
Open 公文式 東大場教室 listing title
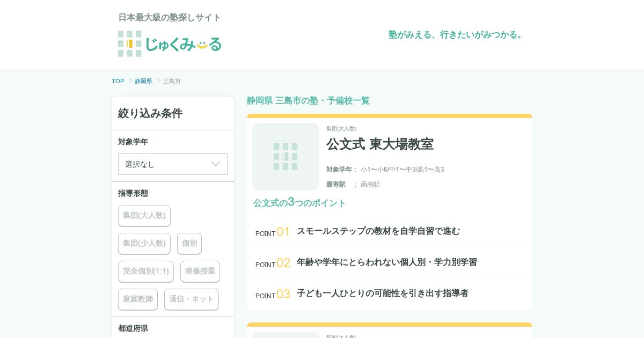(x=380, y=144)
